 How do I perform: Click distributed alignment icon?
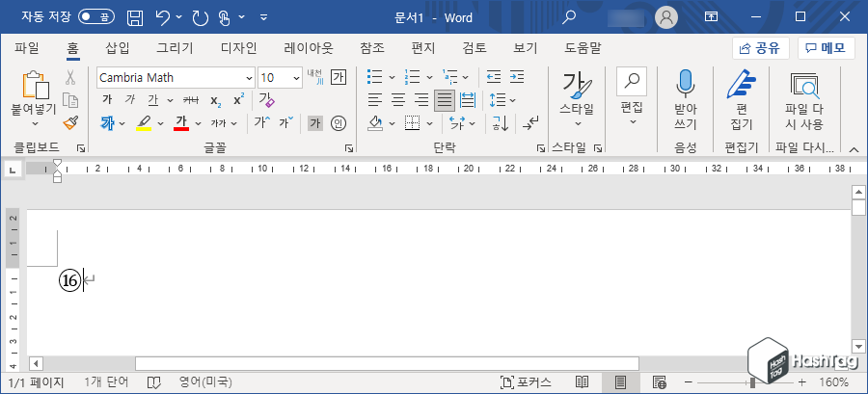(x=468, y=100)
